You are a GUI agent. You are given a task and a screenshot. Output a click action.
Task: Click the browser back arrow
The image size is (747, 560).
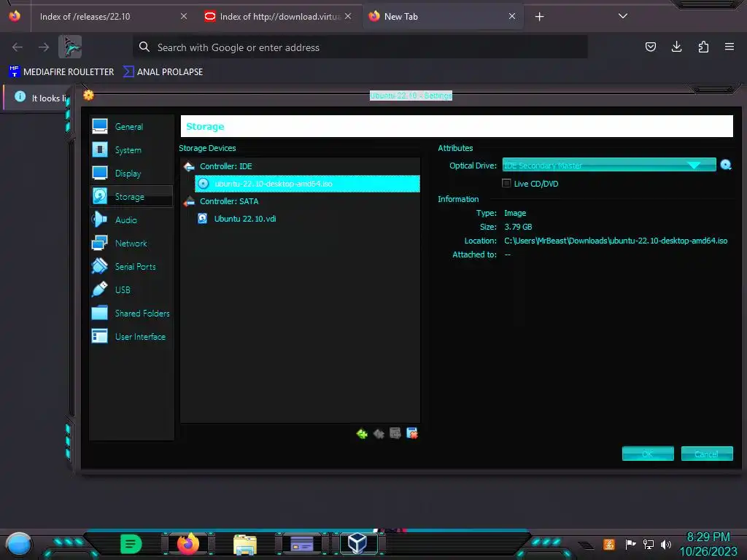pos(18,47)
